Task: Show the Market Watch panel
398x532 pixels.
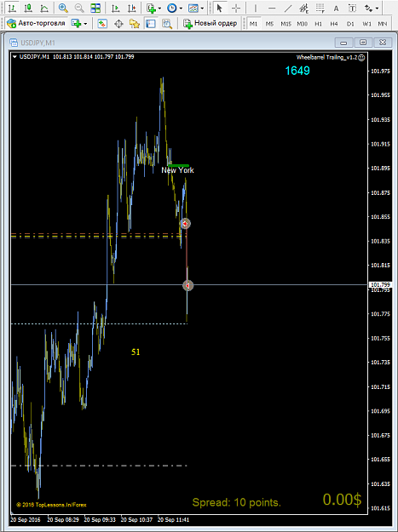Action: (x=102, y=24)
